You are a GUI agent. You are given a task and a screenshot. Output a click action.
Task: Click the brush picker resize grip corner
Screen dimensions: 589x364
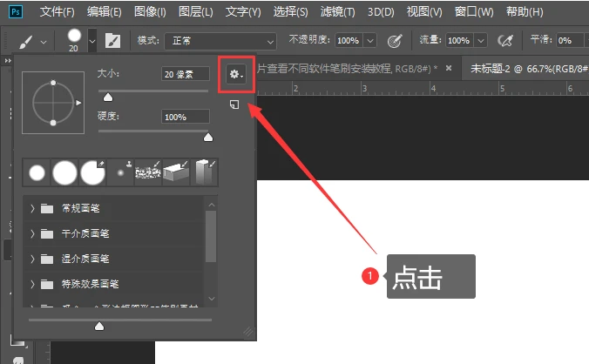click(x=248, y=332)
